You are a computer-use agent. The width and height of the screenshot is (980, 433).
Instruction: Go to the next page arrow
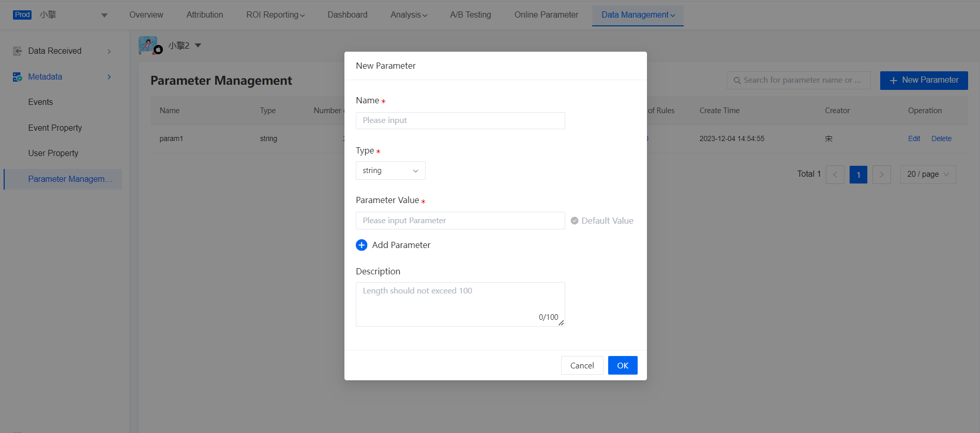coord(881,175)
